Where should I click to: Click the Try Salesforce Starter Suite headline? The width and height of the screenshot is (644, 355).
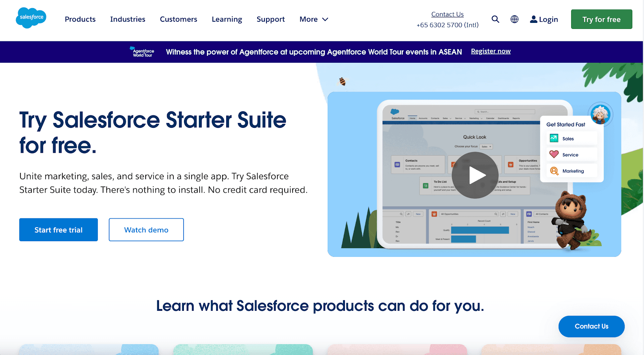tap(153, 133)
